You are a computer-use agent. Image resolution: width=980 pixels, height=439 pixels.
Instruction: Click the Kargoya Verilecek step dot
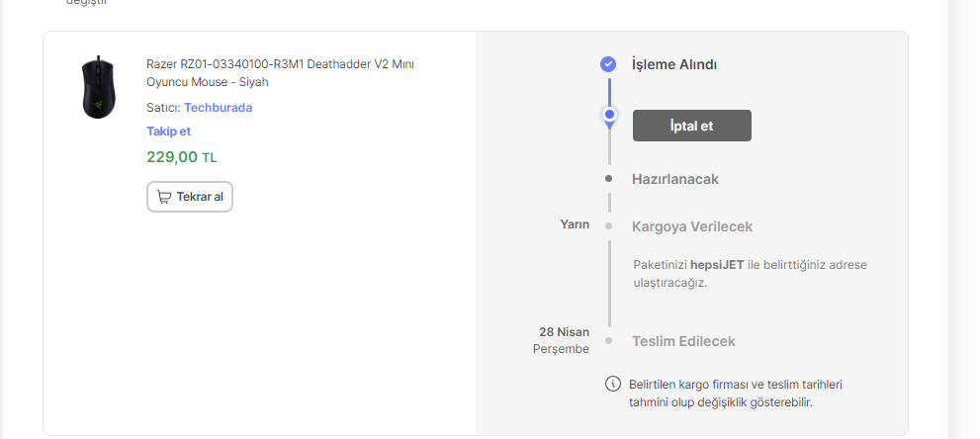coord(609,225)
